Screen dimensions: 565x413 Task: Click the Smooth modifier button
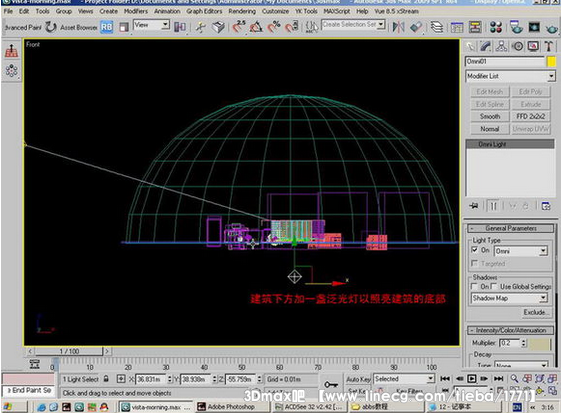(x=490, y=116)
